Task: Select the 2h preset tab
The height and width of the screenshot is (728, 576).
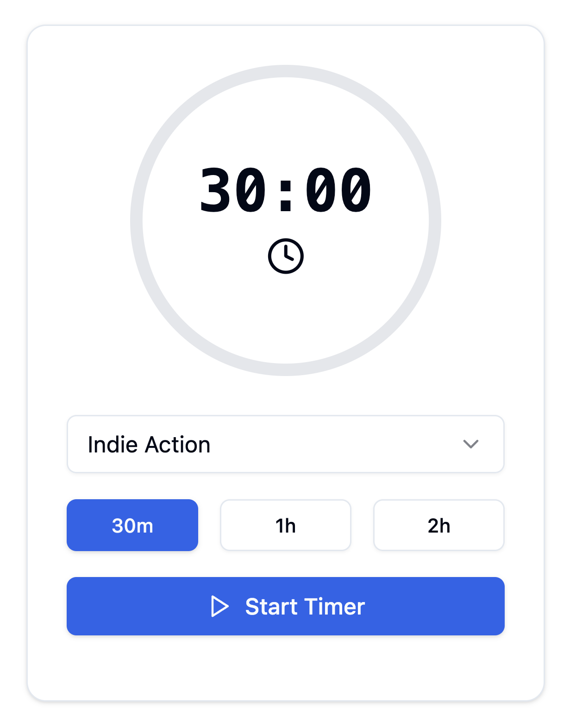Action: click(x=438, y=525)
